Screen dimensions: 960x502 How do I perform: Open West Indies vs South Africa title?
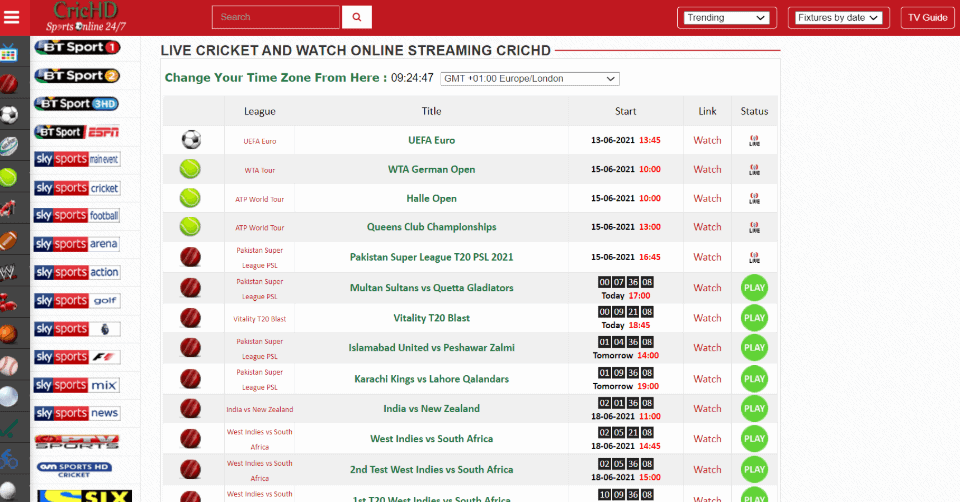click(432, 439)
